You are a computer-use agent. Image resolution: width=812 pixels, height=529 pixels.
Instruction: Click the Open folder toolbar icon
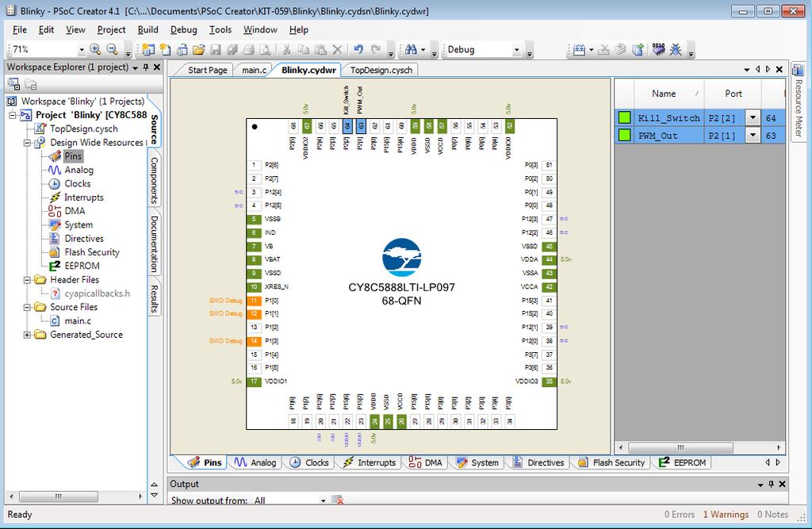click(198, 50)
